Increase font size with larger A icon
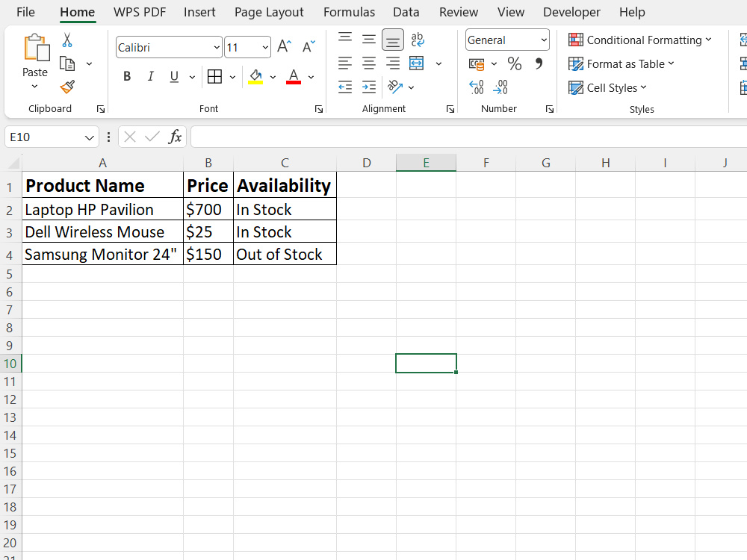This screenshot has width=747, height=560. [285, 46]
